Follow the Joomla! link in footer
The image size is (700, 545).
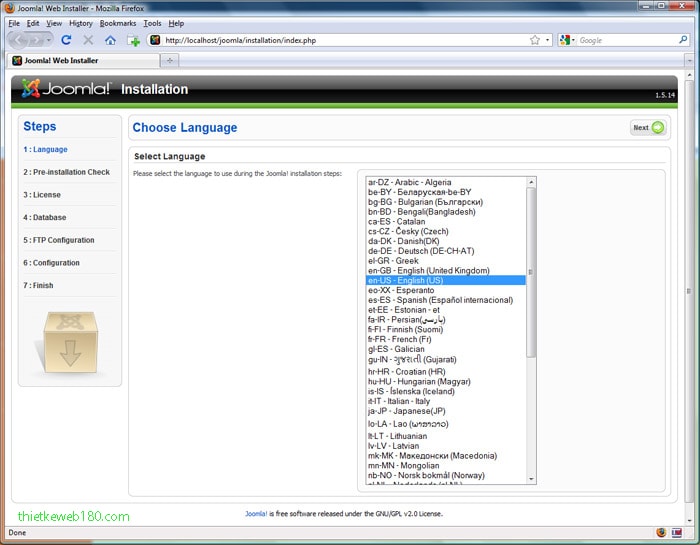[256, 514]
